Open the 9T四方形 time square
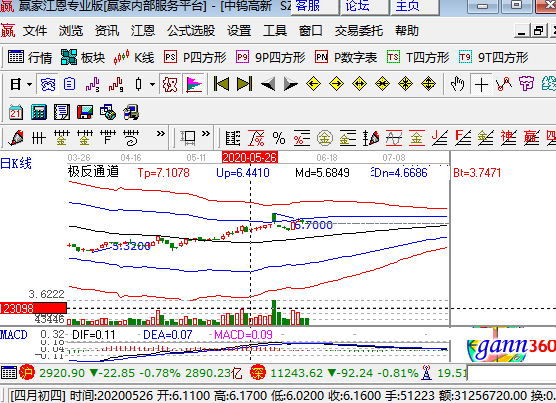 point(494,57)
